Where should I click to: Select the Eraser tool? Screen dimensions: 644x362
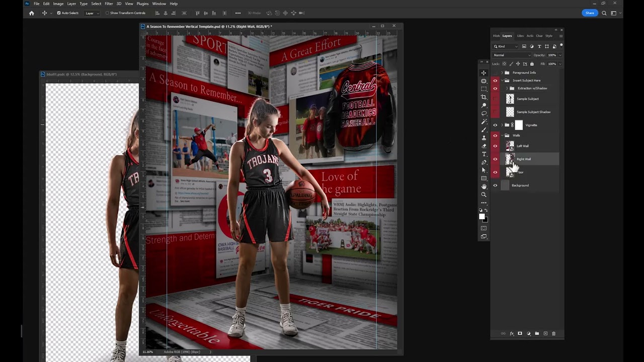point(484,146)
